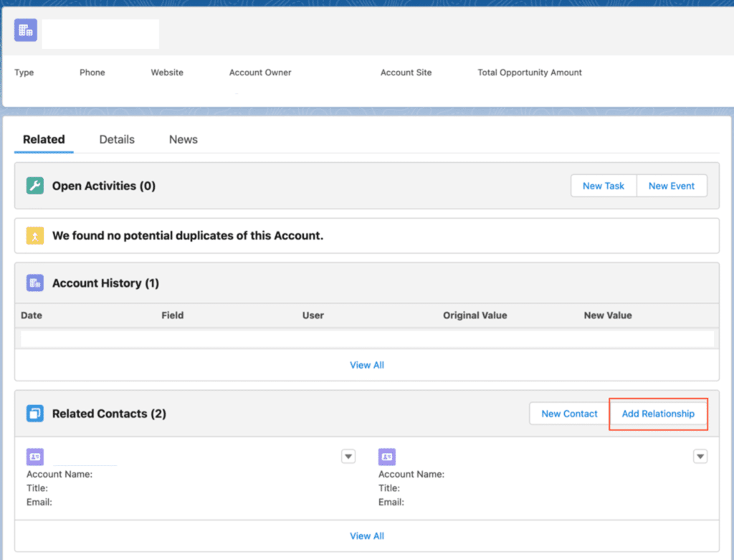Viewport: 734px width, 560px height.
Task: Click the first contact card icon
Action: (35, 457)
